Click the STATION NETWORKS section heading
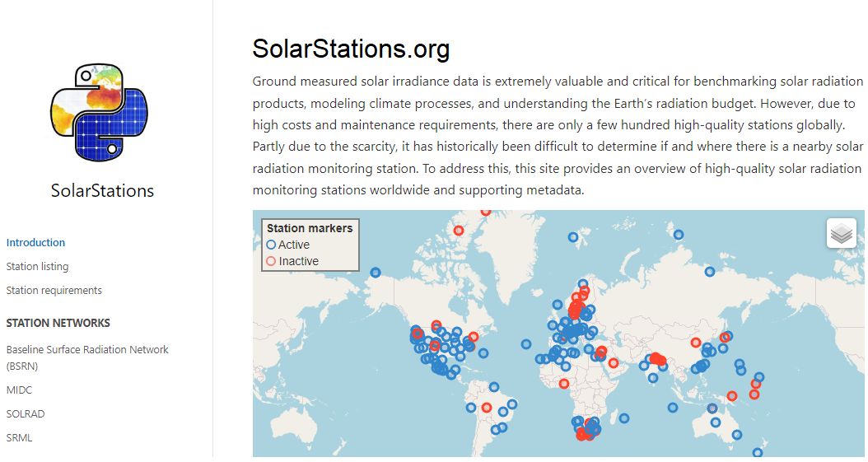 [58, 323]
